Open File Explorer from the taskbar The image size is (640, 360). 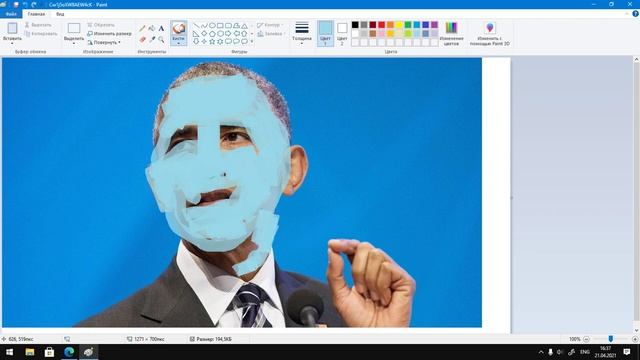(x=29, y=352)
